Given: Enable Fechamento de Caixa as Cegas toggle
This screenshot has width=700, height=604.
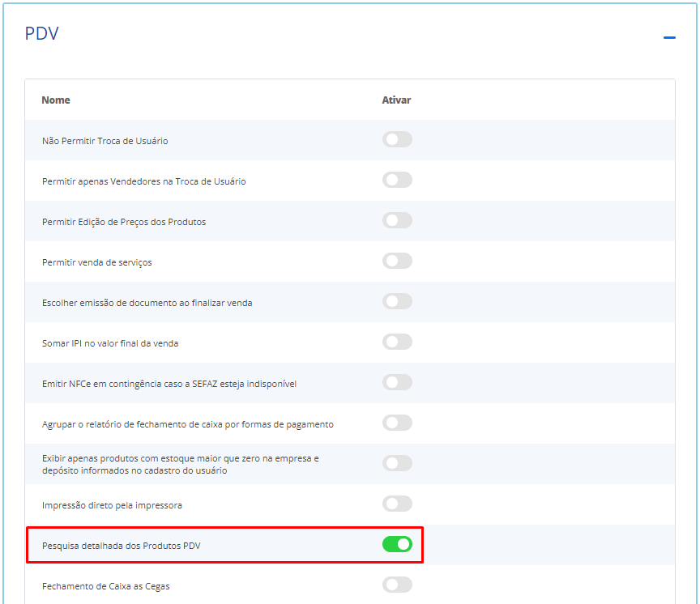Looking at the screenshot, I should 397,585.
